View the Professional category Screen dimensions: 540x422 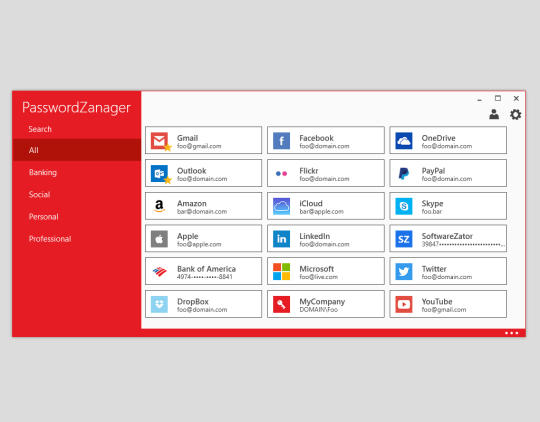coord(50,239)
